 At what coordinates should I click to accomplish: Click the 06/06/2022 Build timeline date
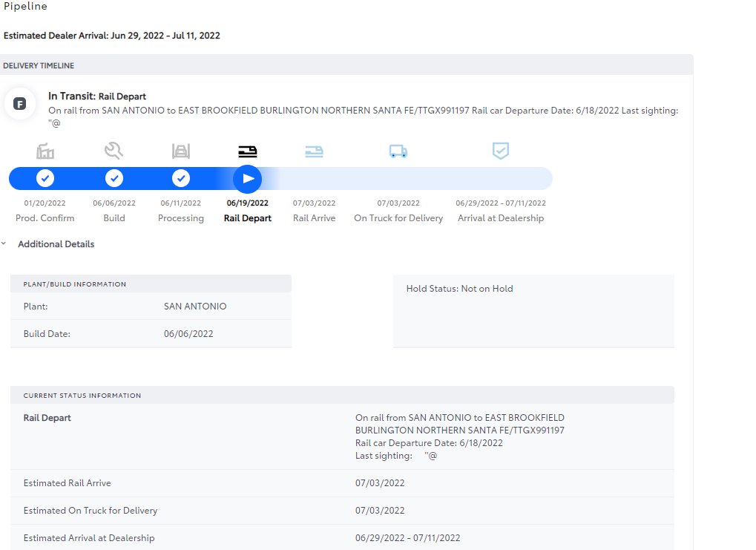point(114,203)
